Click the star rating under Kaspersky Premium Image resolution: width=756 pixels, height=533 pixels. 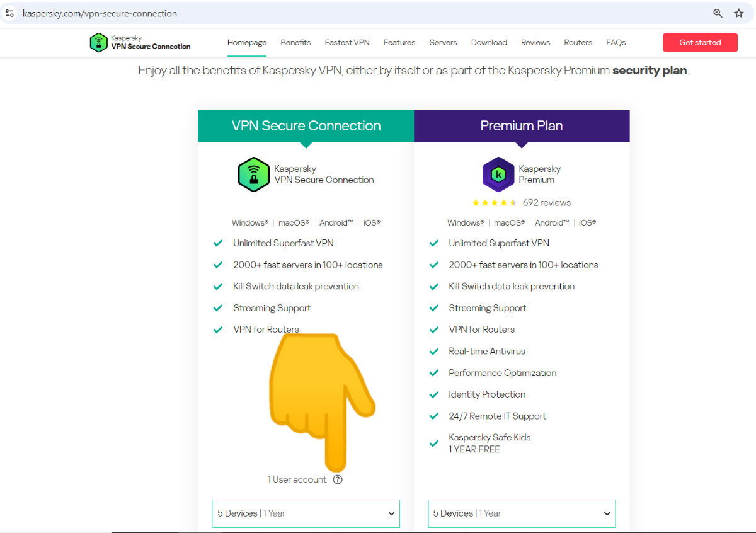click(495, 203)
